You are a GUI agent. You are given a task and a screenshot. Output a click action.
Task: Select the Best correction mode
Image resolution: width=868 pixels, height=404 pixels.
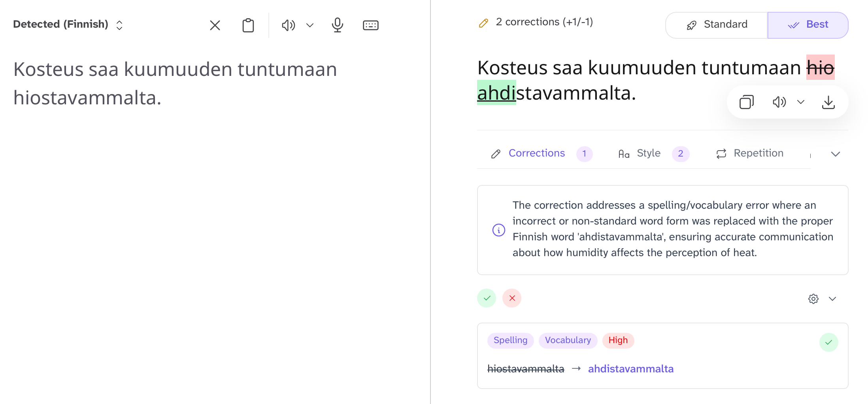click(x=808, y=25)
